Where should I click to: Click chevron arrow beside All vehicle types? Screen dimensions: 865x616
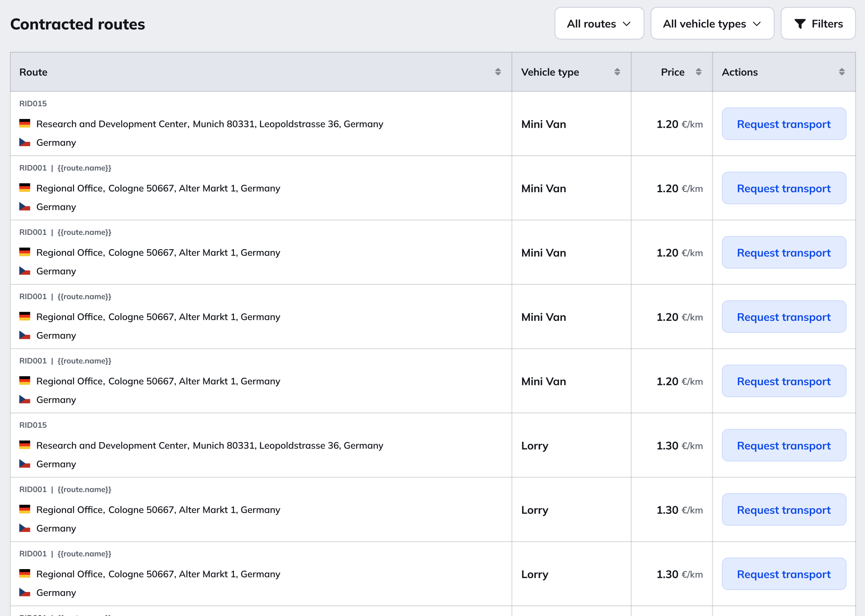756,24
